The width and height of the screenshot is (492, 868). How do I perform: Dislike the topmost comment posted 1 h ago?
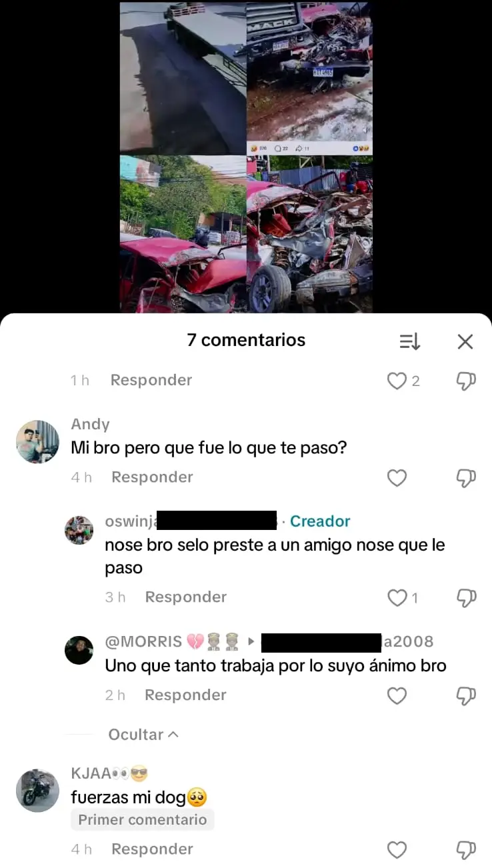466,381
